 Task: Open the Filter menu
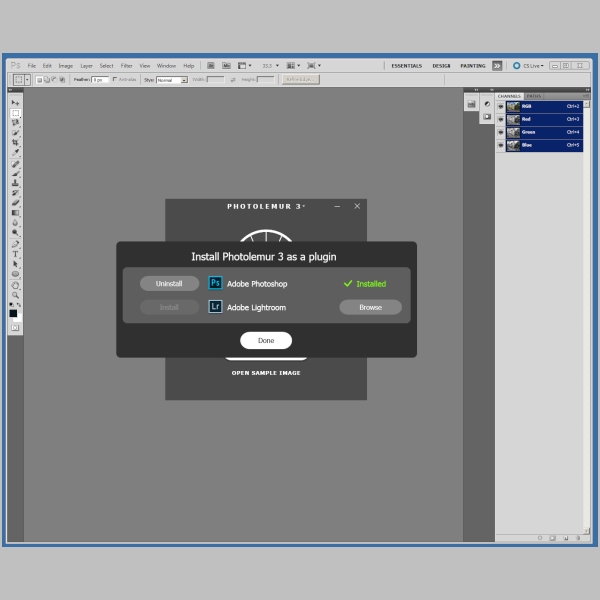point(126,66)
